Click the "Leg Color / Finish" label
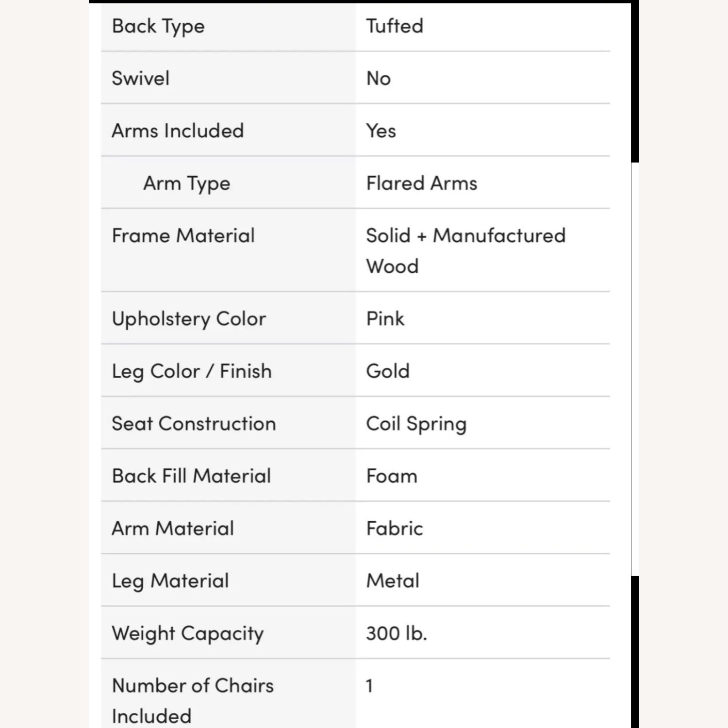 tap(192, 371)
